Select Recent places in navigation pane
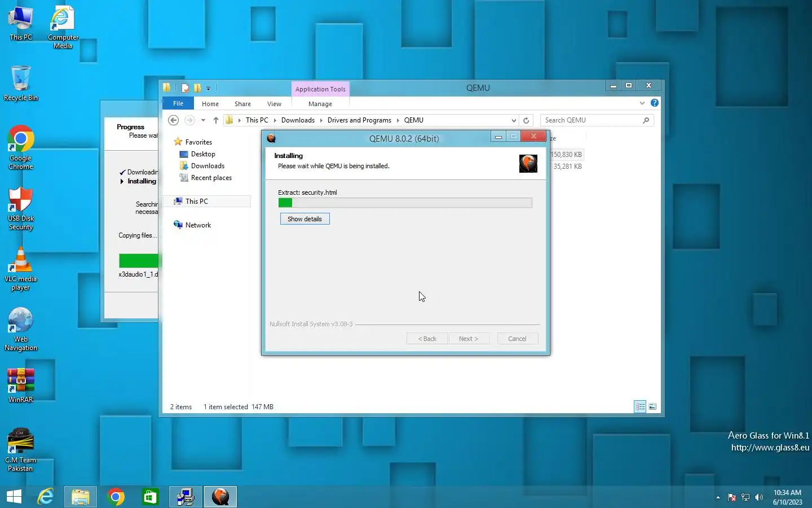 pyautogui.click(x=211, y=178)
